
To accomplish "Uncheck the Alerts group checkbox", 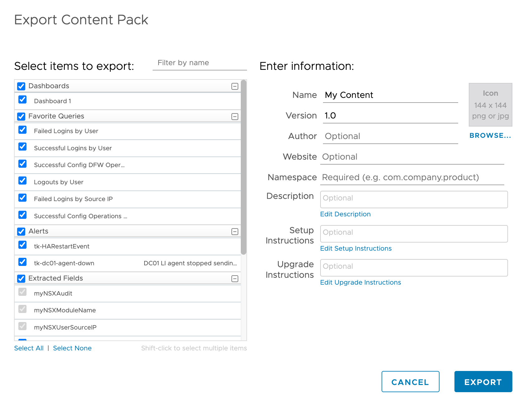I will point(21,232).
